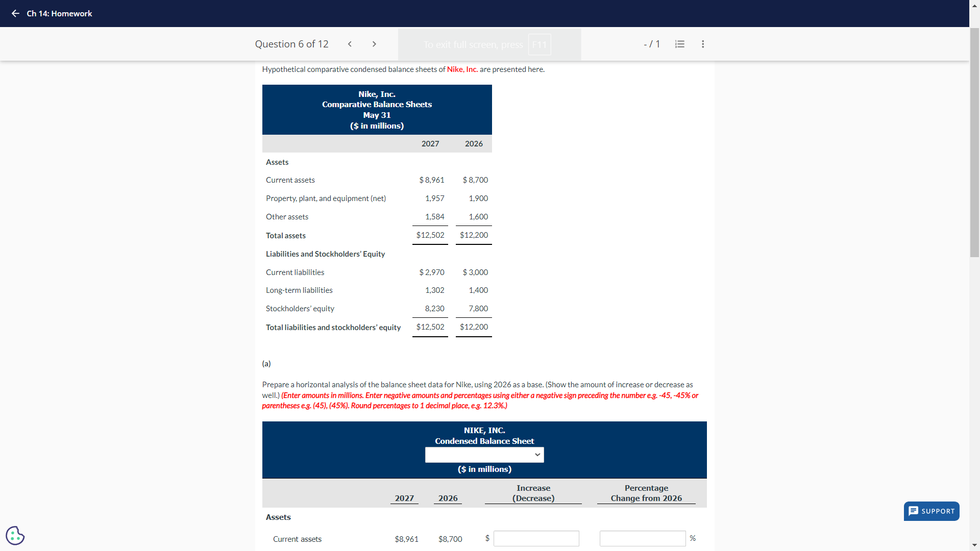Image resolution: width=980 pixels, height=551 pixels.
Task: Click Current assets percentage change input
Action: 642,538
